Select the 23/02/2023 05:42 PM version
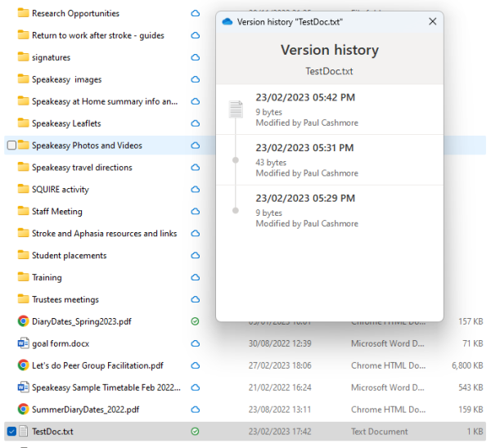The image size is (491, 448). (x=330, y=110)
